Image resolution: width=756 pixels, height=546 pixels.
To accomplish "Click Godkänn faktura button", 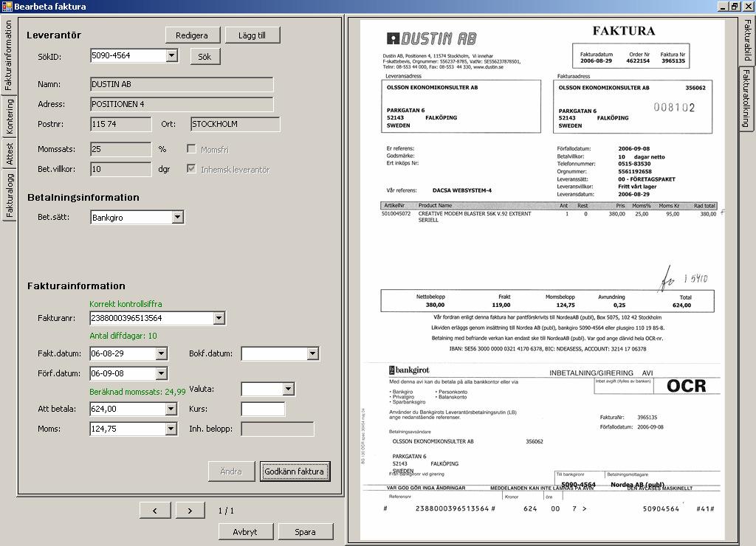I will pos(295,471).
